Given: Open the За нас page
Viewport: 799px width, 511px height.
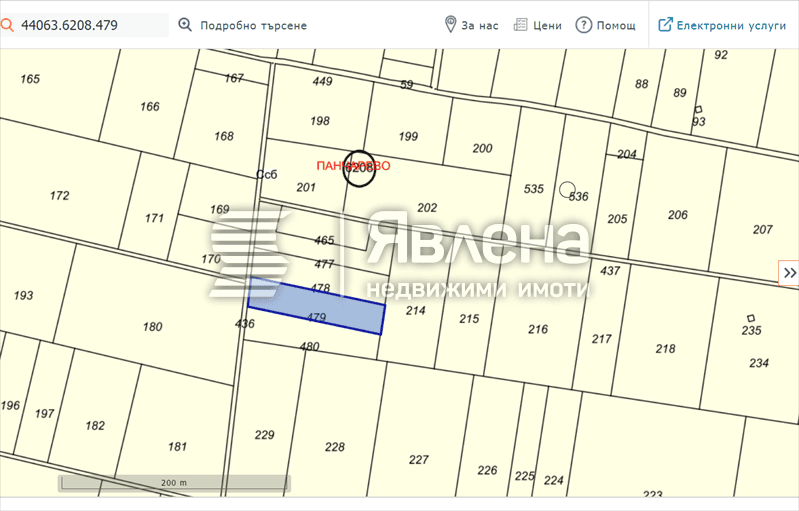Looking at the screenshot, I should pos(480,25).
